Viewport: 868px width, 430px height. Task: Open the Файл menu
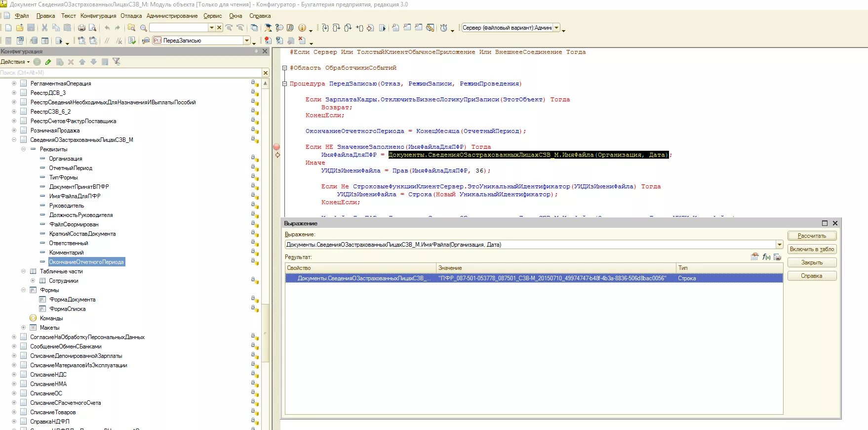(x=22, y=16)
